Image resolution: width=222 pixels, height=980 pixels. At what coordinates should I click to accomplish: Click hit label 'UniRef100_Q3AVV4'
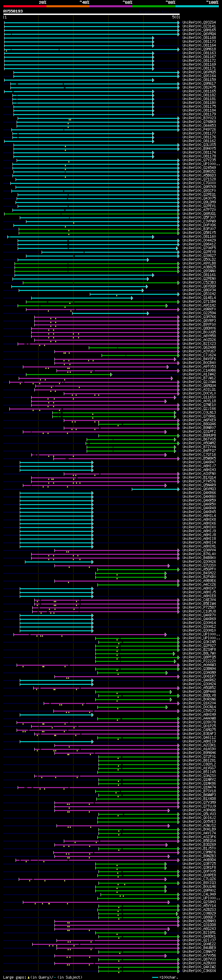coord(199,550)
